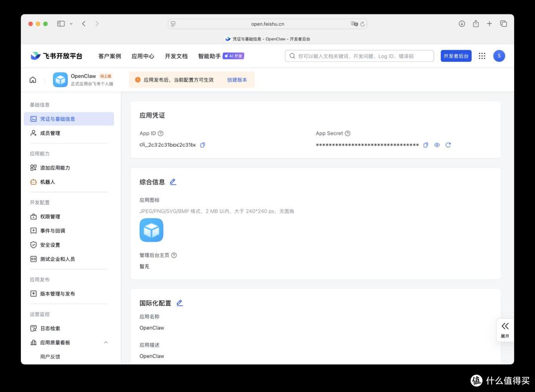Viewport: 535px width, 392px height.
Task: Toggle Safari sidebar icon
Action: click(61, 24)
